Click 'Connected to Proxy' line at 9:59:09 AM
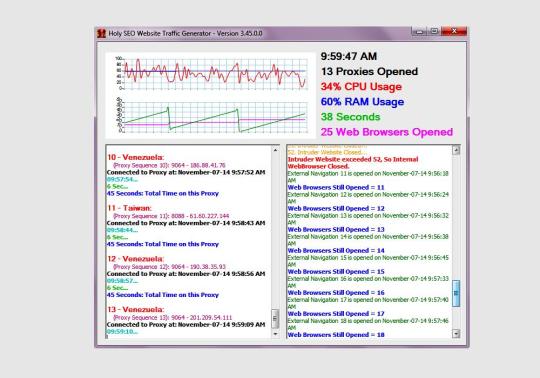This screenshot has height=378, width=540. tap(186, 324)
